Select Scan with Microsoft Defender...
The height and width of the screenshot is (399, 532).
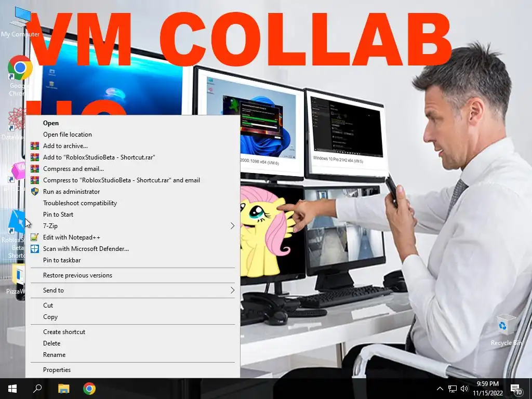132,249
